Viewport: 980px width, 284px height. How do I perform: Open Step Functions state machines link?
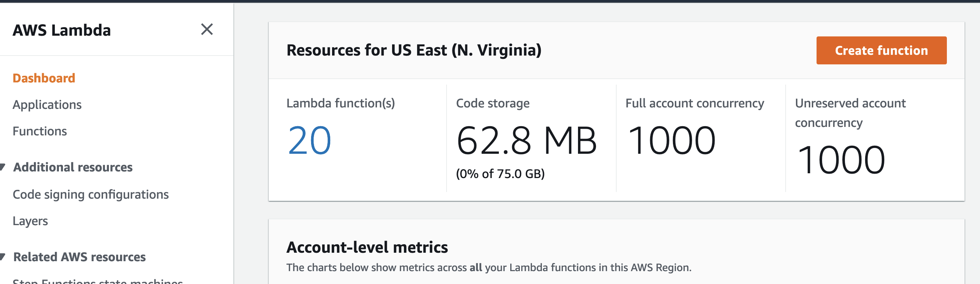coord(98,281)
